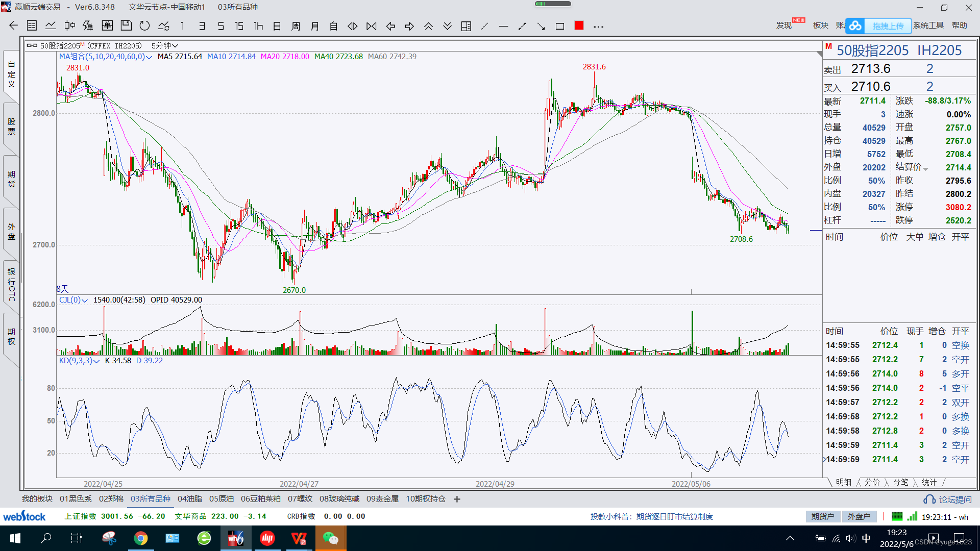Switch to the 统计 tab

[929, 482]
